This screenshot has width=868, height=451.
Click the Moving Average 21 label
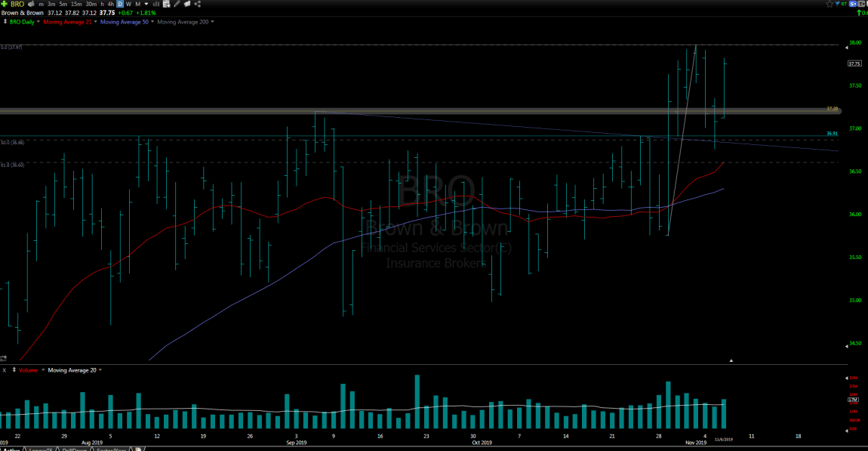click(x=67, y=22)
